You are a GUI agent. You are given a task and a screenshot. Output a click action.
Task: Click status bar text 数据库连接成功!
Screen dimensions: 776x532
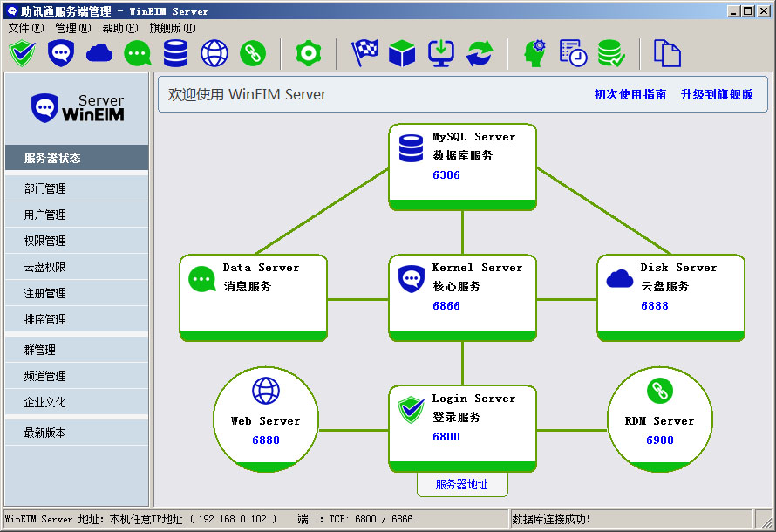pos(551,519)
